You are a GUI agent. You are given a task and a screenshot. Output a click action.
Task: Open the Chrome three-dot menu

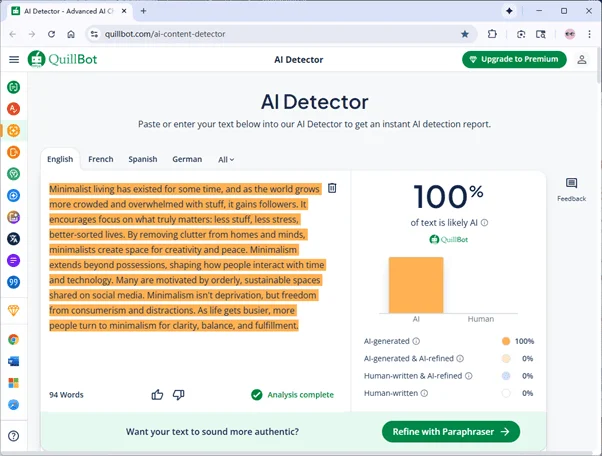pyautogui.click(x=589, y=34)
